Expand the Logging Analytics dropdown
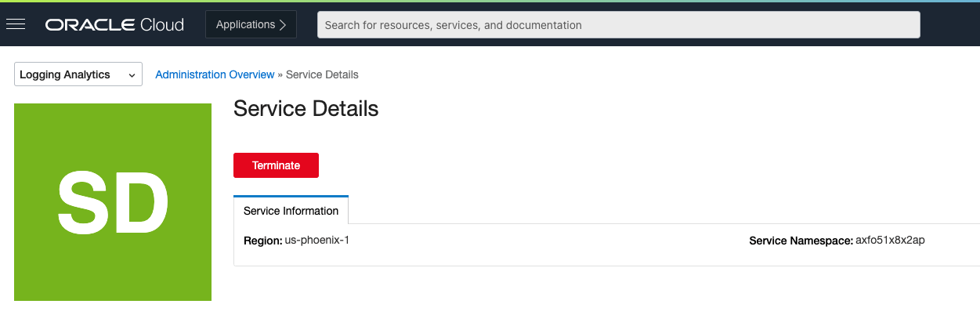This screenshot has height=333, width=980. click(78, 75)
